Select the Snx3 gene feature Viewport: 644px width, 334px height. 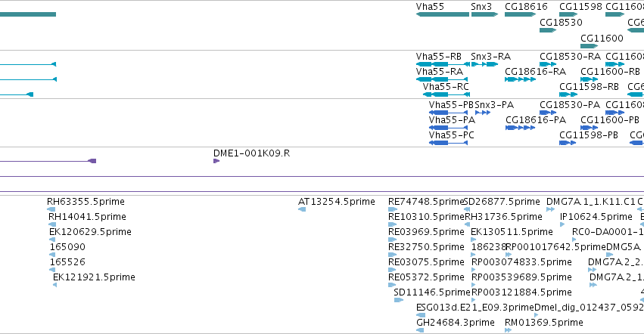click(484, 14)
